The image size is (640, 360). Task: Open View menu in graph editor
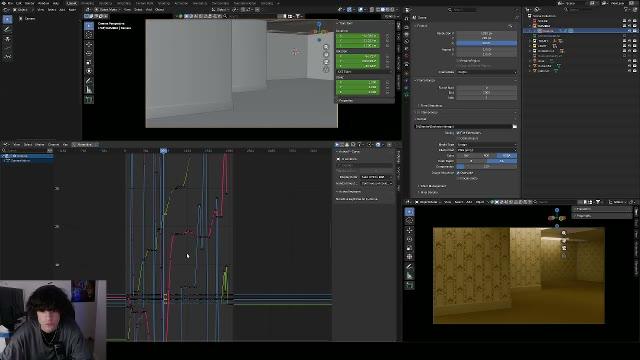coord(17,144)
